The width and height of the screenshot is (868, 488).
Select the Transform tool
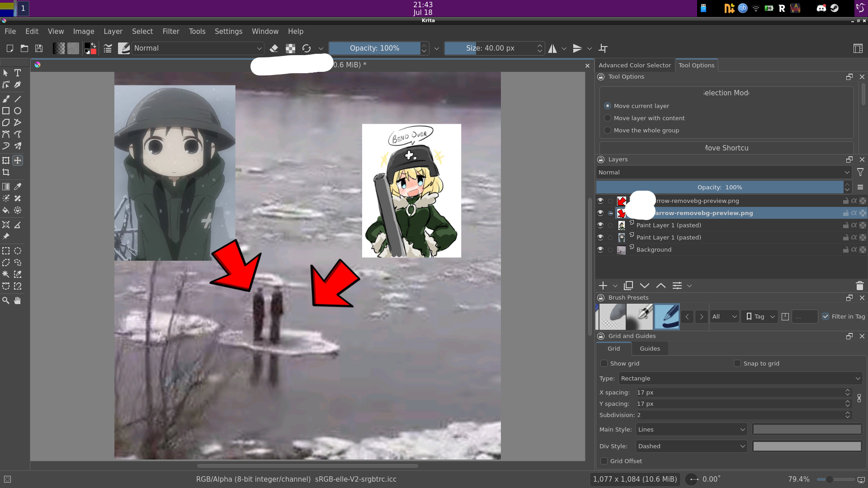(x=6, y=160)
